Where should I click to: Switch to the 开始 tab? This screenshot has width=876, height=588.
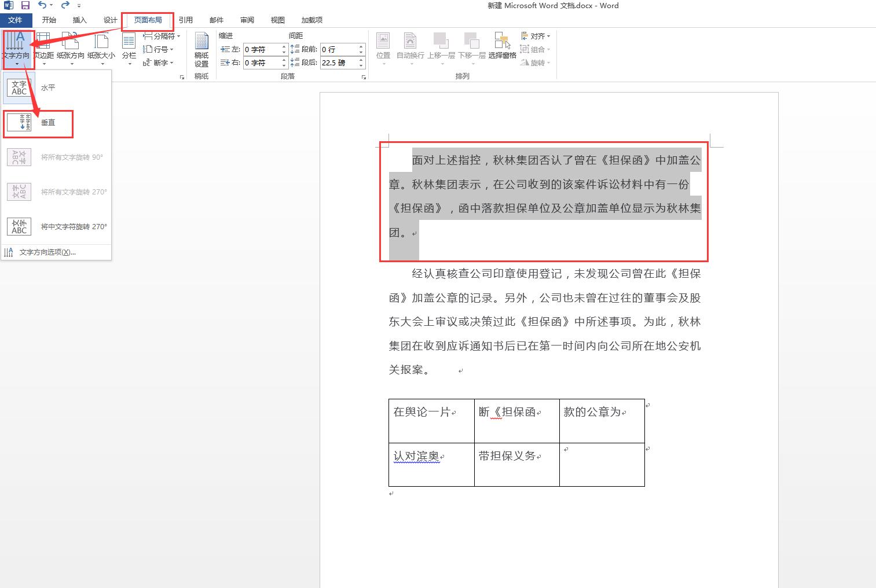coord(49,20)
